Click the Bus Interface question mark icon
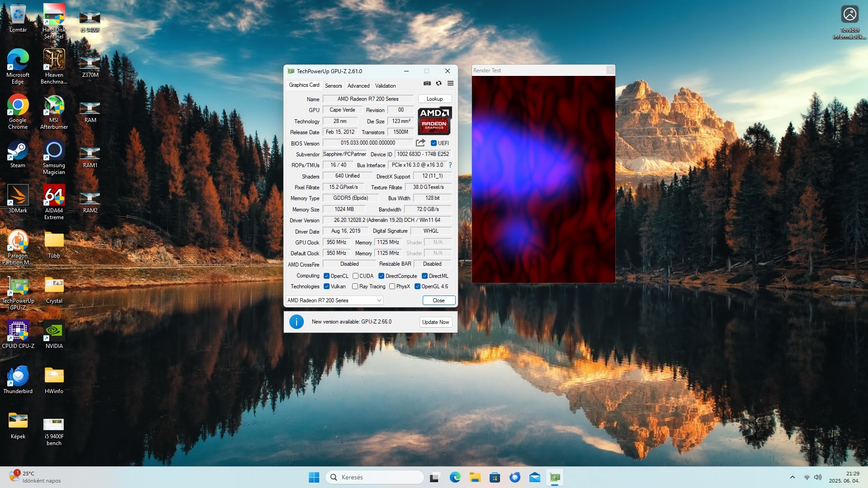This screenshot has height=488, width=868. coord(450,165)
